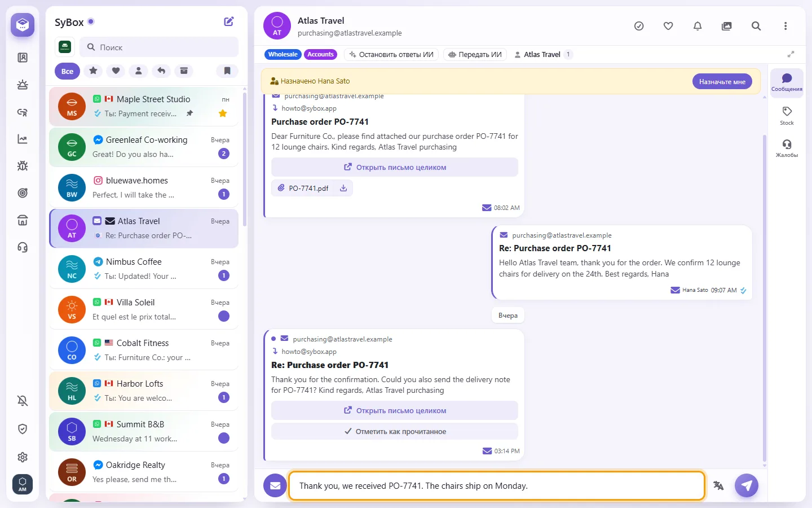Download the PO-7741.pdf attachment
Image resolution: width=812 pixels, height=508 pixels.
[x=343, y=188]
